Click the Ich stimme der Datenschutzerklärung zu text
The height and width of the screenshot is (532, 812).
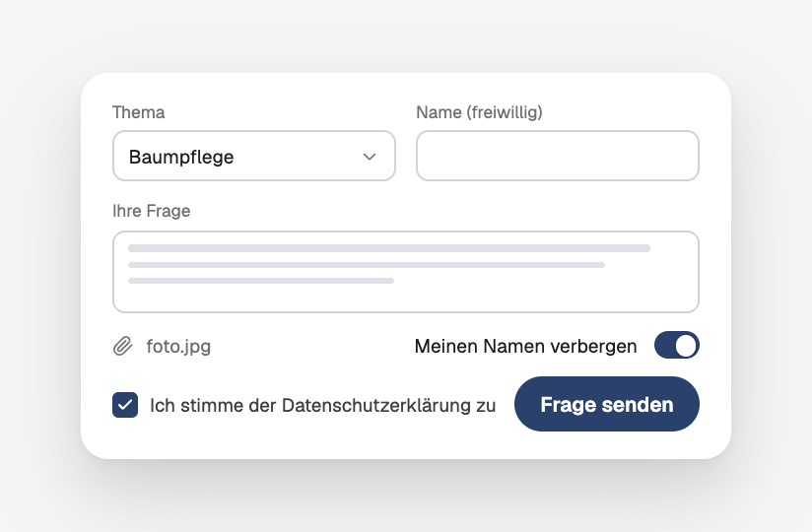pyautogui.click(x=322, y=405)
